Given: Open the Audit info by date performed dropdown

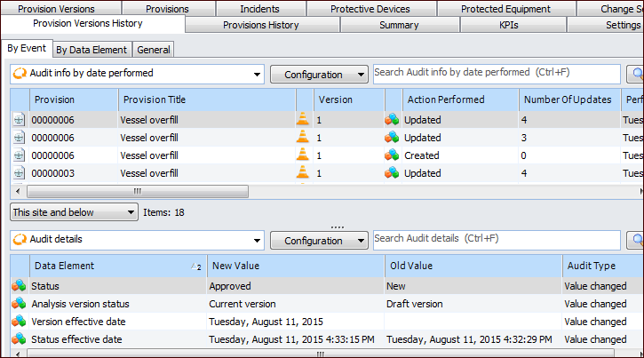Looking at the screenshot, I should click(x=257, y=75).
